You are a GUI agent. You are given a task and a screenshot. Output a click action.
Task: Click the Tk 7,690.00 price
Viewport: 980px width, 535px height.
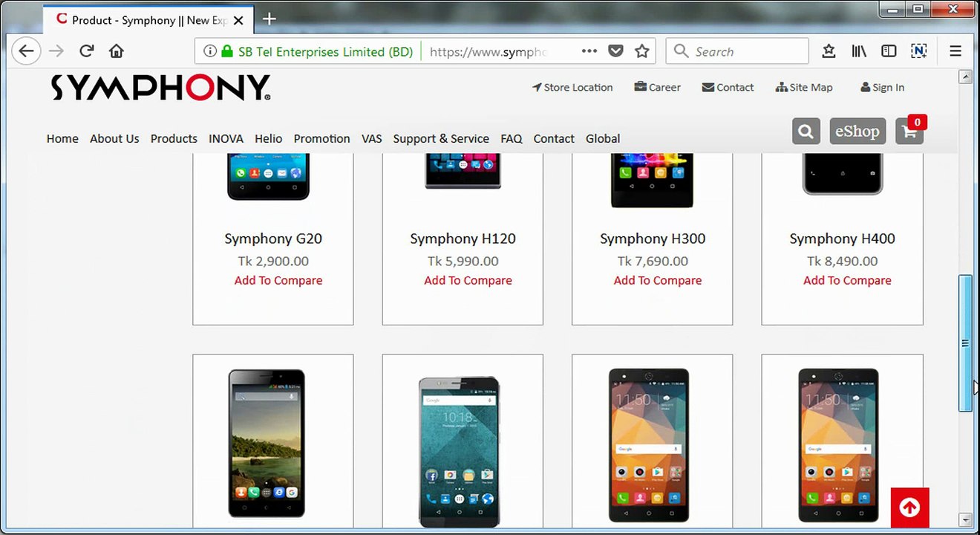click(x=653, y=262)
